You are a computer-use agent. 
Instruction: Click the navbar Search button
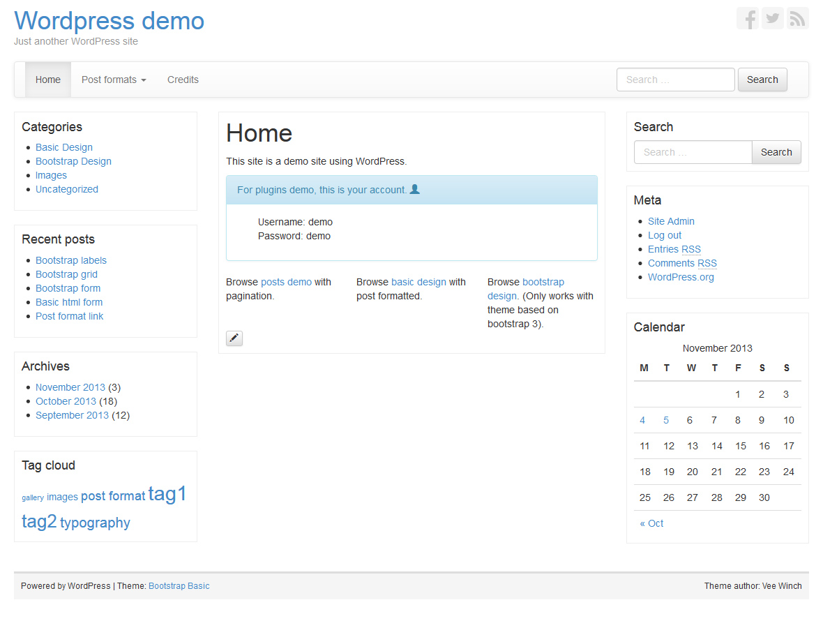click(762, 80)
